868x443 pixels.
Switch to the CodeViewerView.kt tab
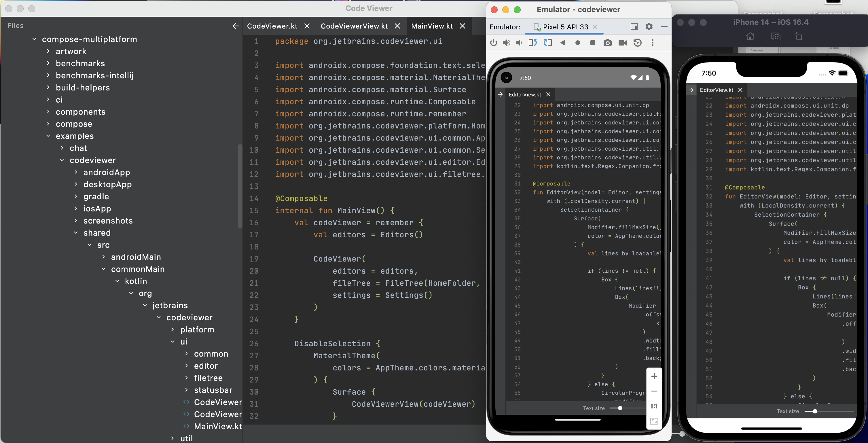pyautogui.click(x=354, y=26)
